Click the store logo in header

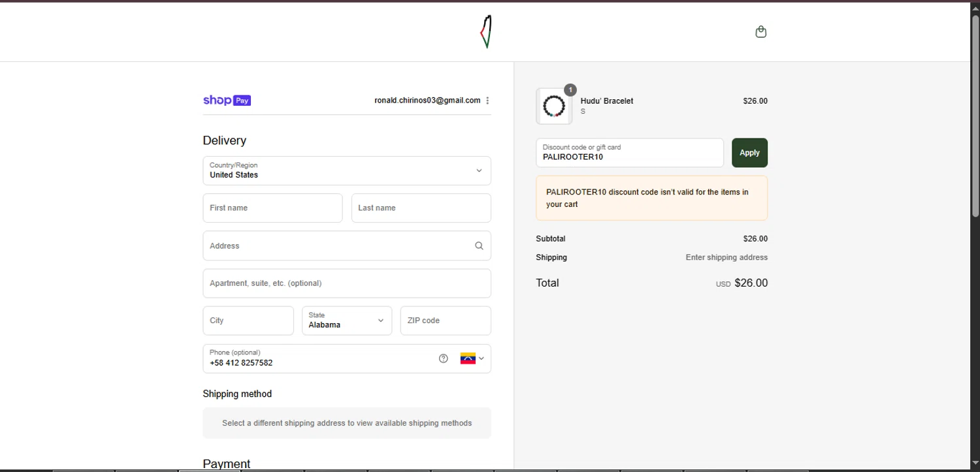coord(485,32)
